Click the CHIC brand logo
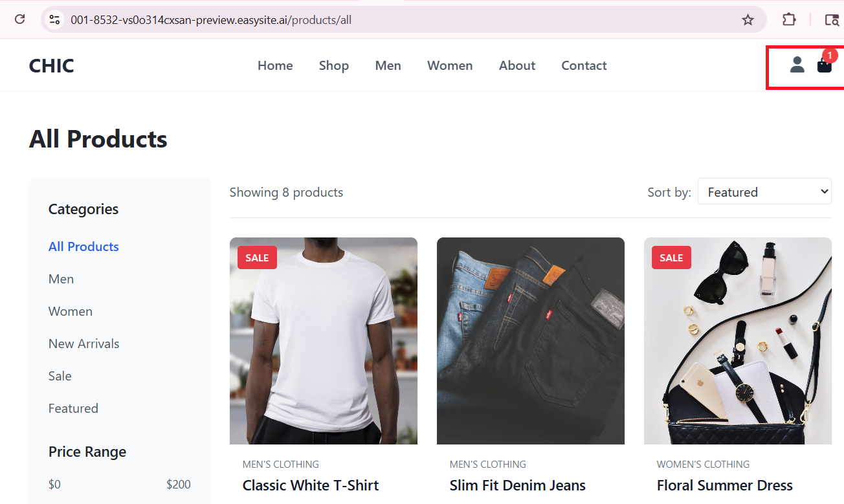The image size is (844, 504). click(52, 65)
